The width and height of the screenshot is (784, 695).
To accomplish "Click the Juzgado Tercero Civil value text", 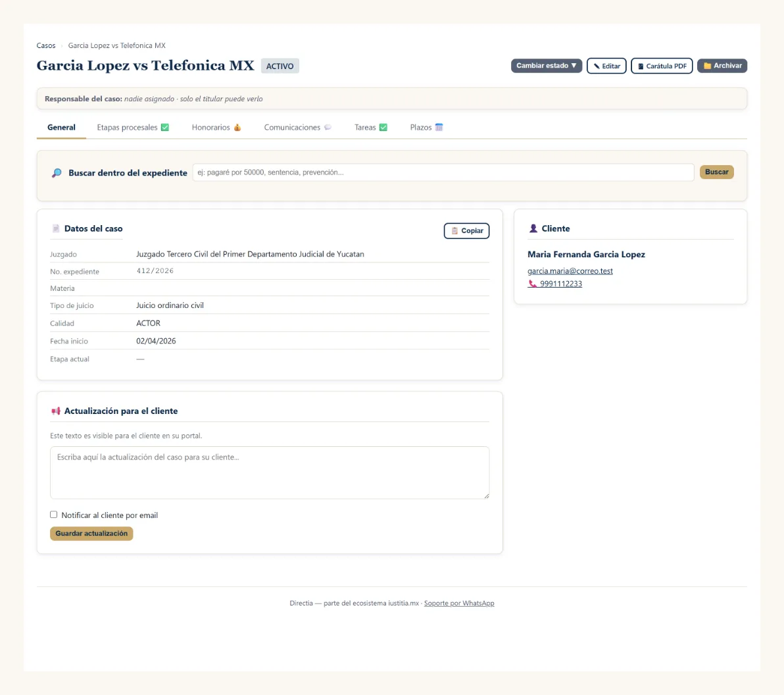I will (x=250, y=254).
